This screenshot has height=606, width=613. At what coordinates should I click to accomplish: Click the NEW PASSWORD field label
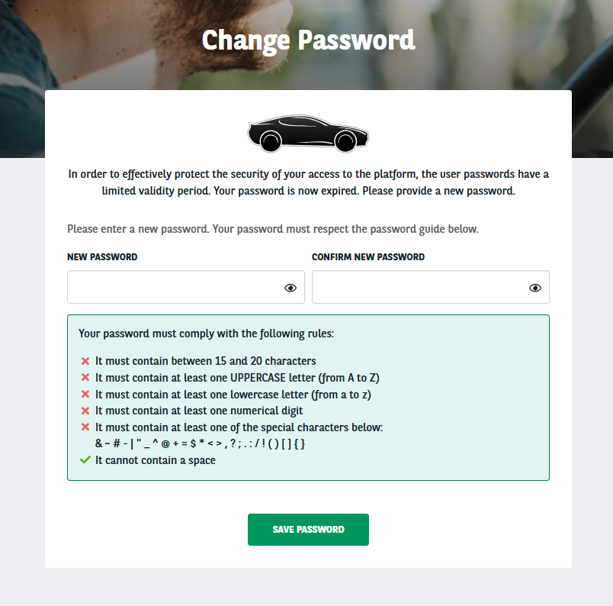[x=102, y=257]
